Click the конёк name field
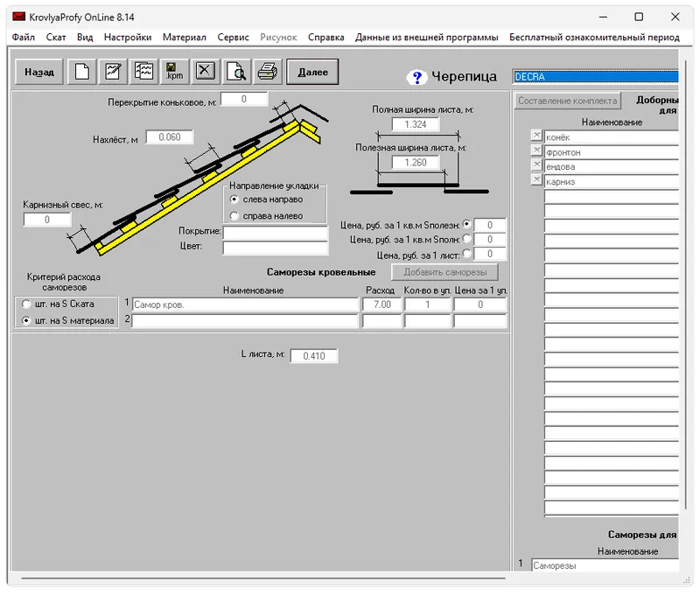Screen dimensions: 700x595 click(611, 137)
